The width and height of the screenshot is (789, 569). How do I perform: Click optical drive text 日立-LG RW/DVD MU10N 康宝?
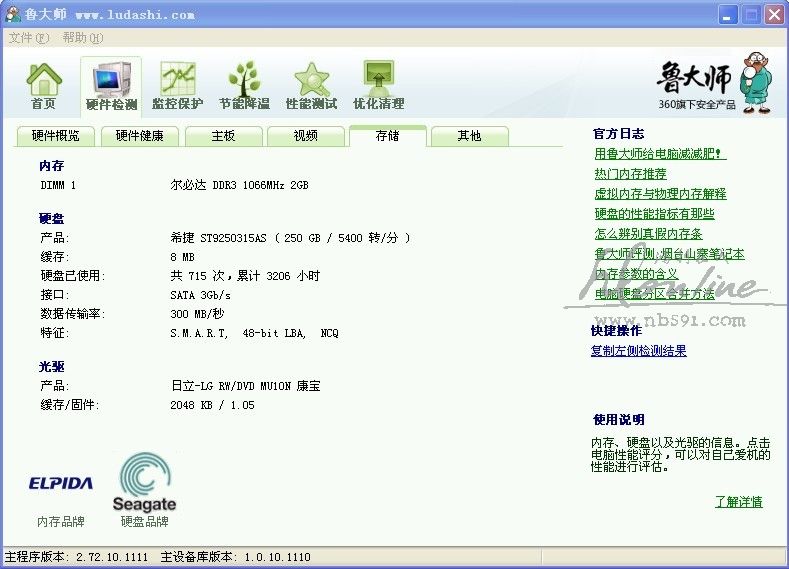[x=246, y=386]
